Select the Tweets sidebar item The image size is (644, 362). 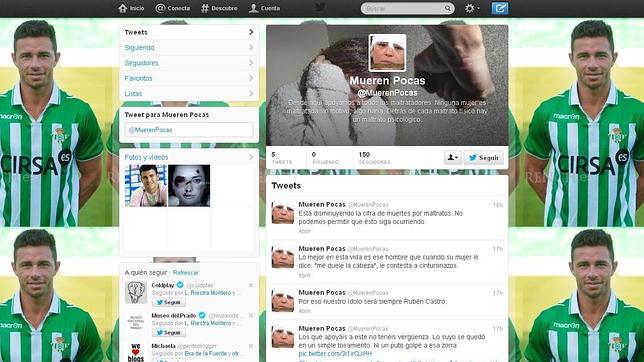189,32
